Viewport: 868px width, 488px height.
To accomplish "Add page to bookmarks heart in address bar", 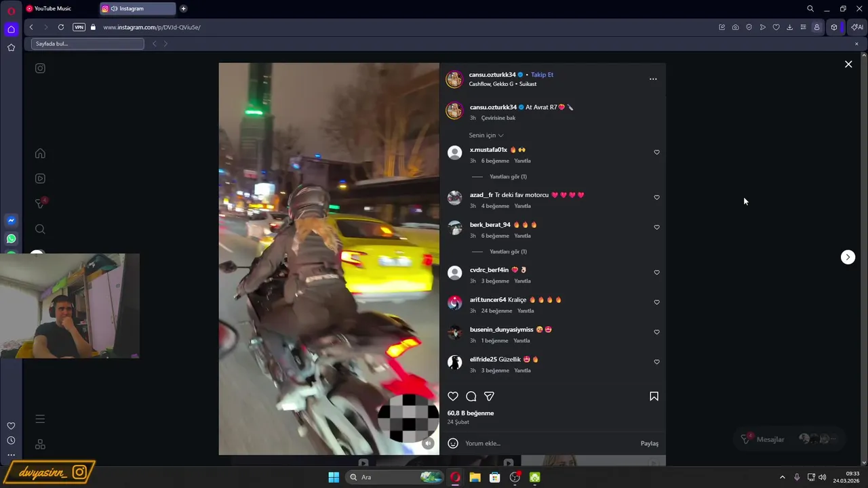I will (x=776, y=27).
